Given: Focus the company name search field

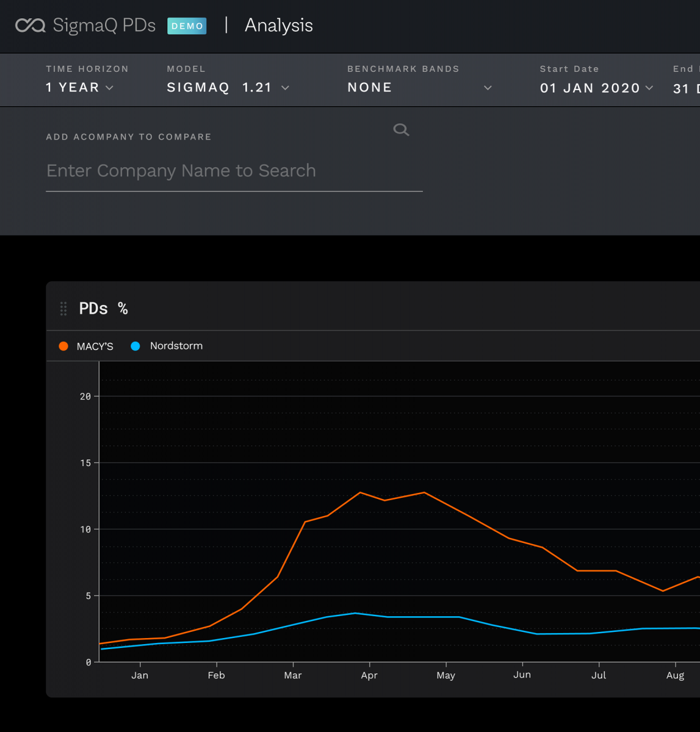Looking at the screenshot, I should (x=234, y=171).
